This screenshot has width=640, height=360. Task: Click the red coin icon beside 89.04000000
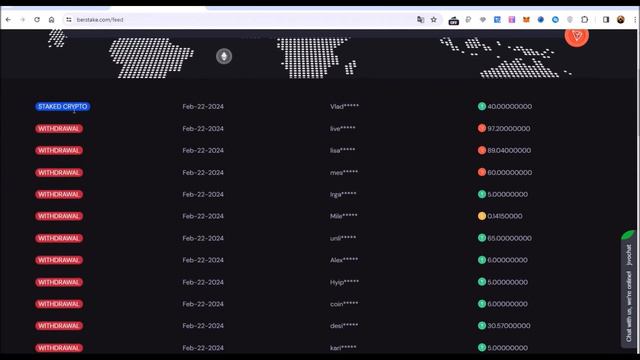482,150
